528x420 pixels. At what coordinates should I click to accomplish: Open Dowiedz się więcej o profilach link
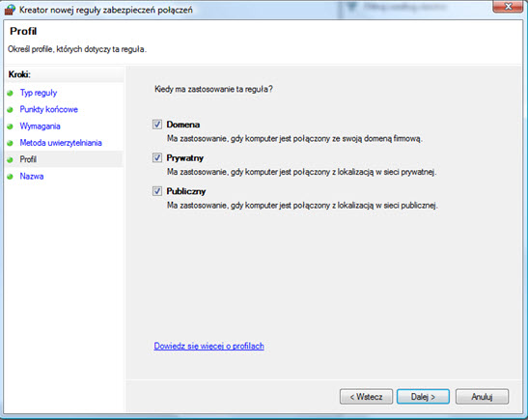coord(208,346)
